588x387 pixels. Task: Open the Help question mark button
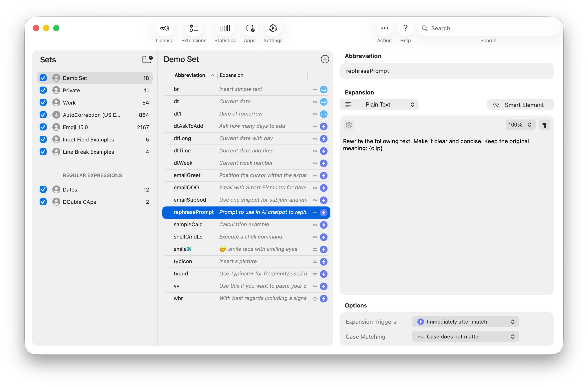(x=405, y=29)
